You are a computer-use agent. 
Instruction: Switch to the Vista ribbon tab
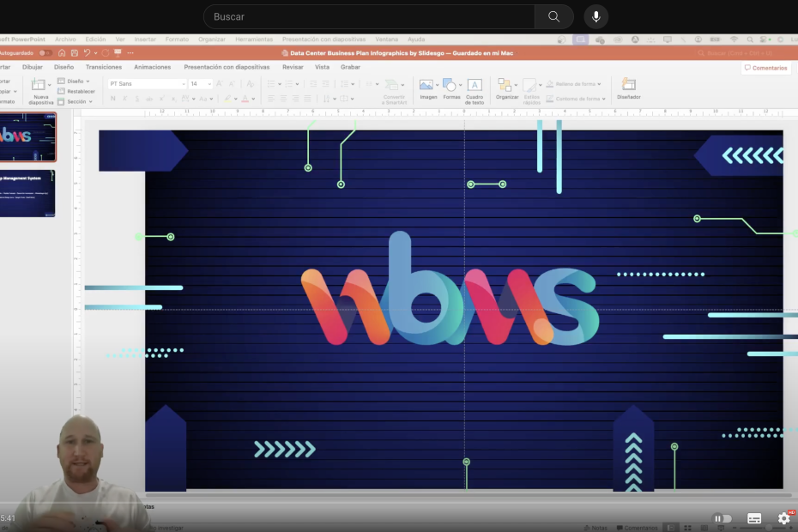pyautogui.click(x=322, y=67)
